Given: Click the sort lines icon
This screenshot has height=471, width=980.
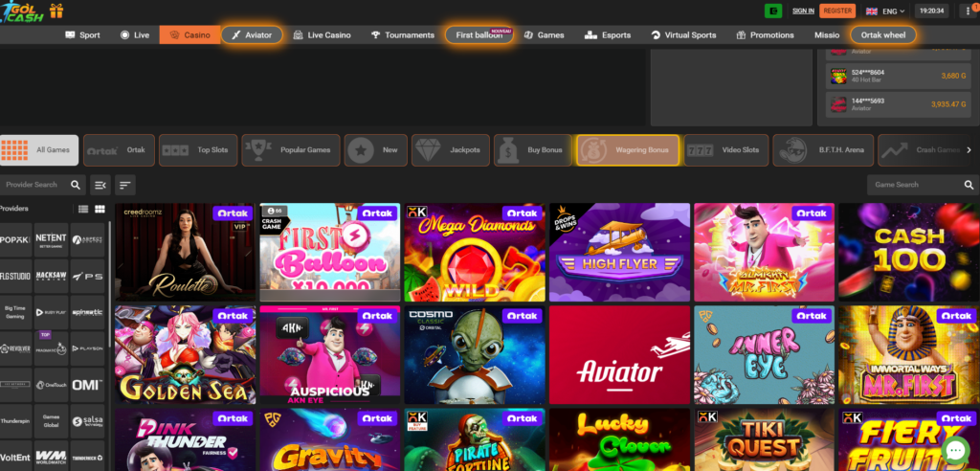Looking at the screenshot, I should [125, 185].
